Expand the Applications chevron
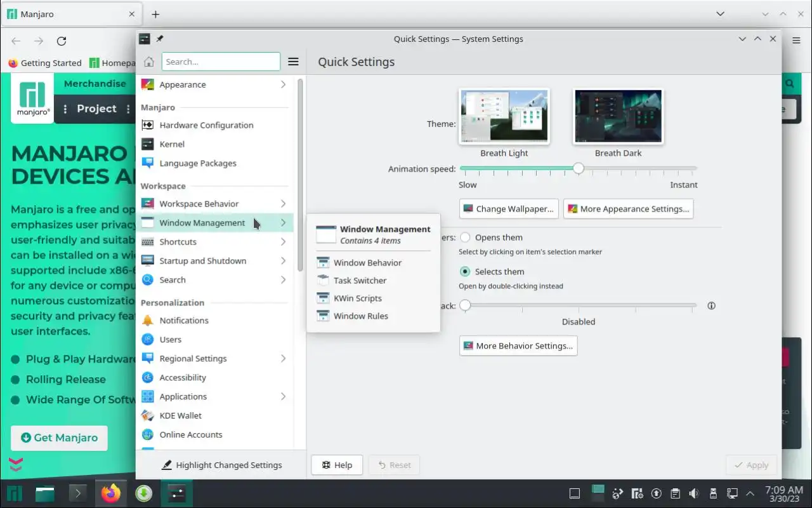This screenshot has height=508, width=812. [283, 397]
